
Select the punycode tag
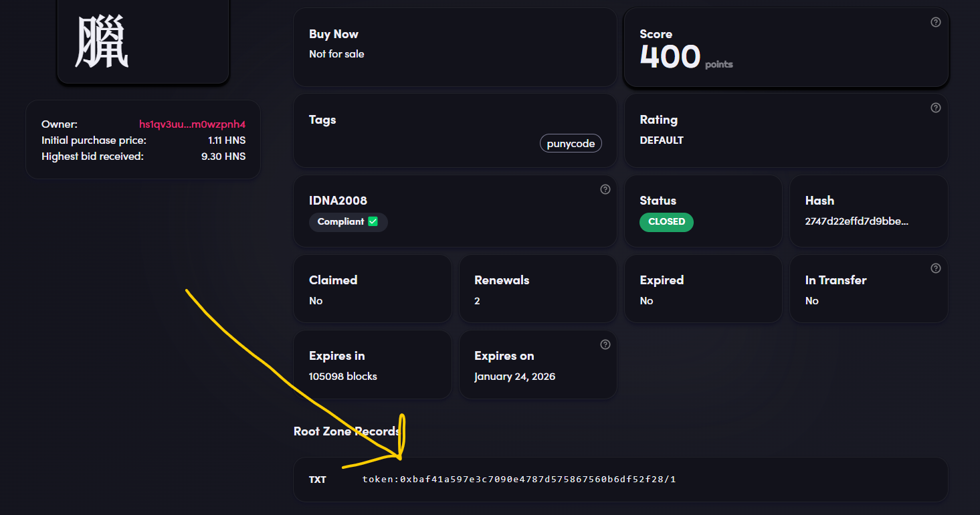pos(571,144)
